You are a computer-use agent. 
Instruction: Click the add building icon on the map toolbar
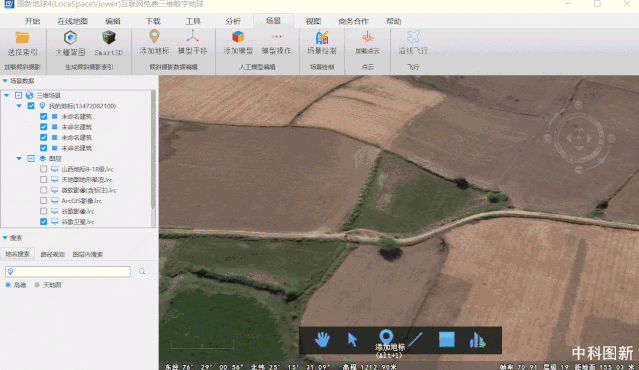click(x=477, y=339)
